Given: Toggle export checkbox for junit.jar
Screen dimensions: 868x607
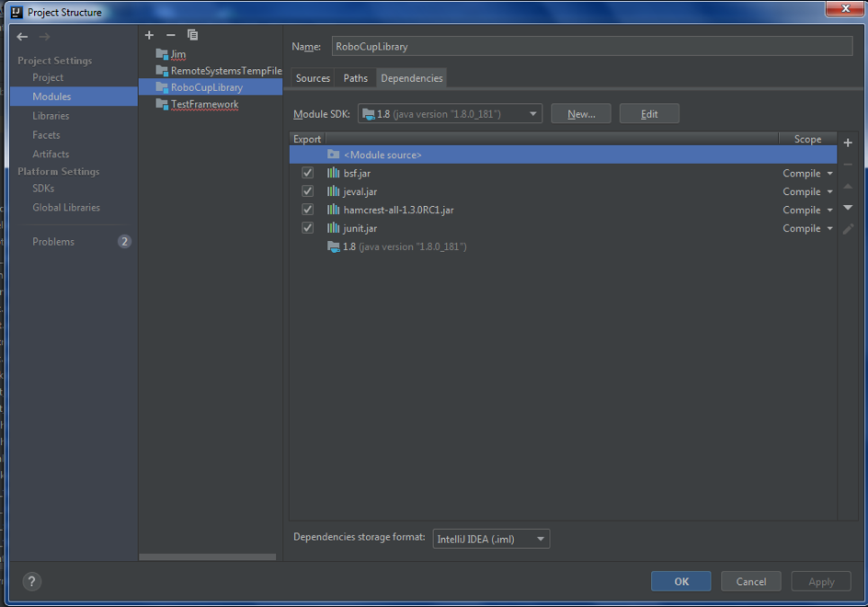Looking at the screenshot, I should coord(307,228).
